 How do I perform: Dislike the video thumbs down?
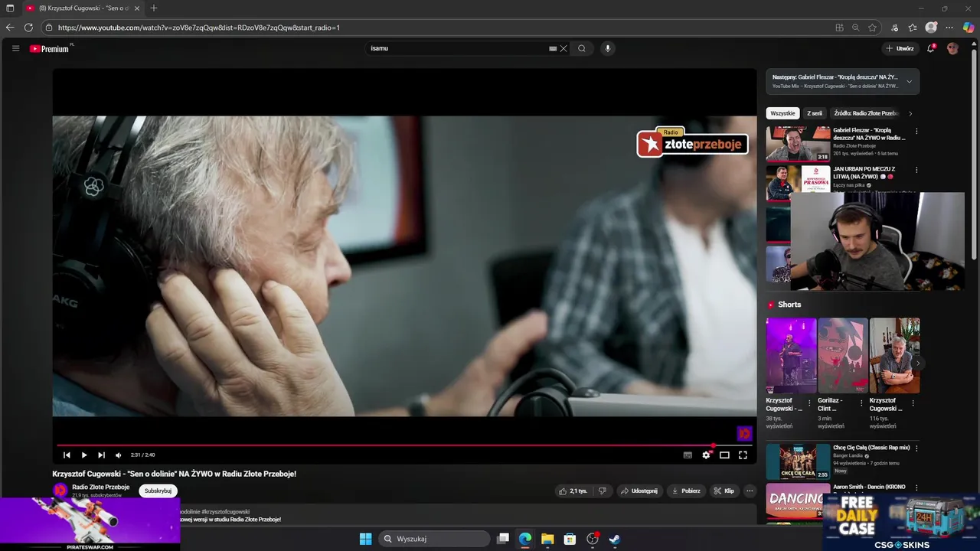[603, 491]
